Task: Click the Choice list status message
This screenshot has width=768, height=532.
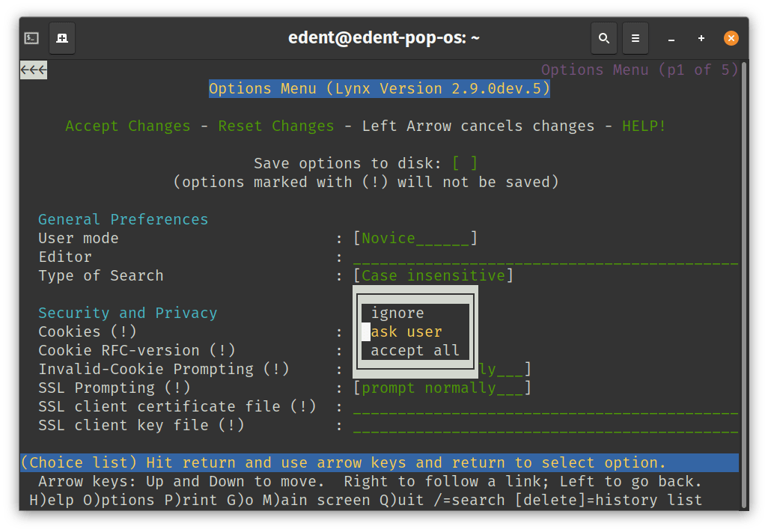Action: [x=343, y=462]
